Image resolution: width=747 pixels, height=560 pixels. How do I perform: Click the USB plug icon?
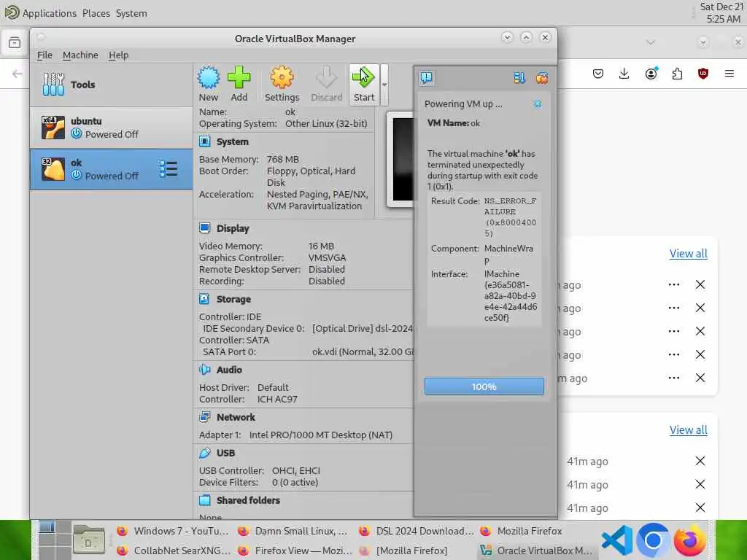(204, 453)
